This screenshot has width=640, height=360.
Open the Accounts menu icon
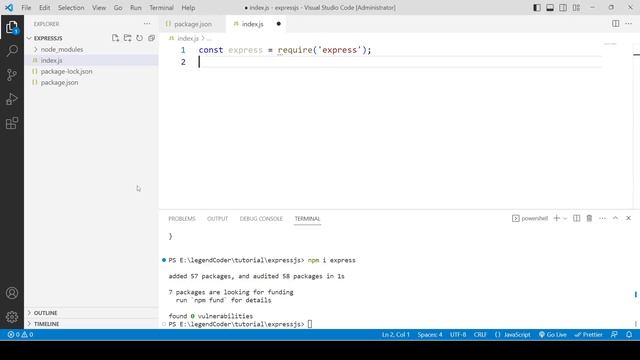point(12,293)
